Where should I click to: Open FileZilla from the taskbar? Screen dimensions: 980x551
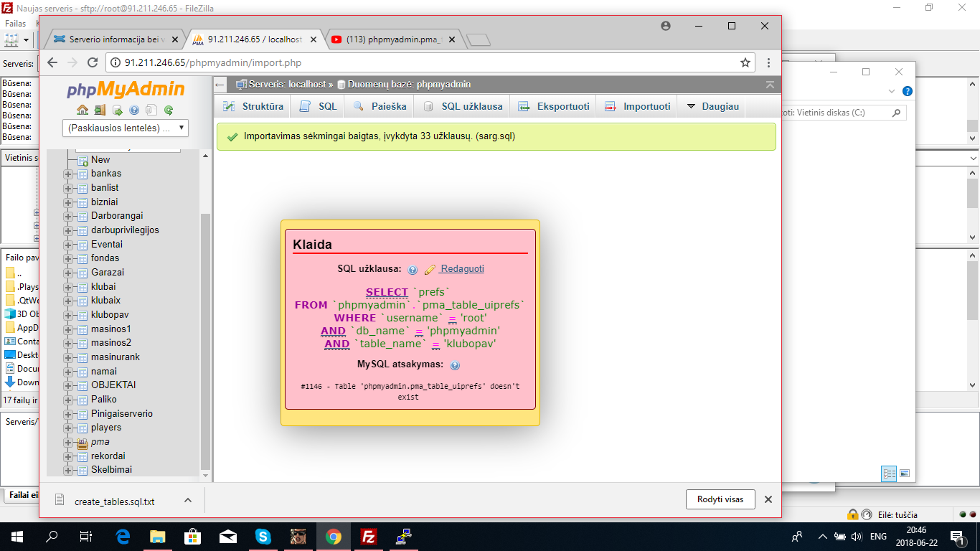click(369, 536)
